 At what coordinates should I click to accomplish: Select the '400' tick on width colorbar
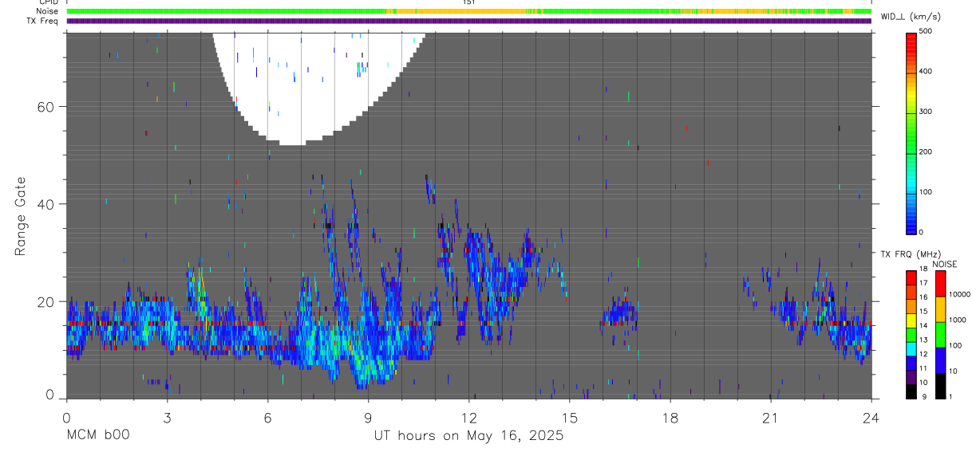click(x=927, y=72)
